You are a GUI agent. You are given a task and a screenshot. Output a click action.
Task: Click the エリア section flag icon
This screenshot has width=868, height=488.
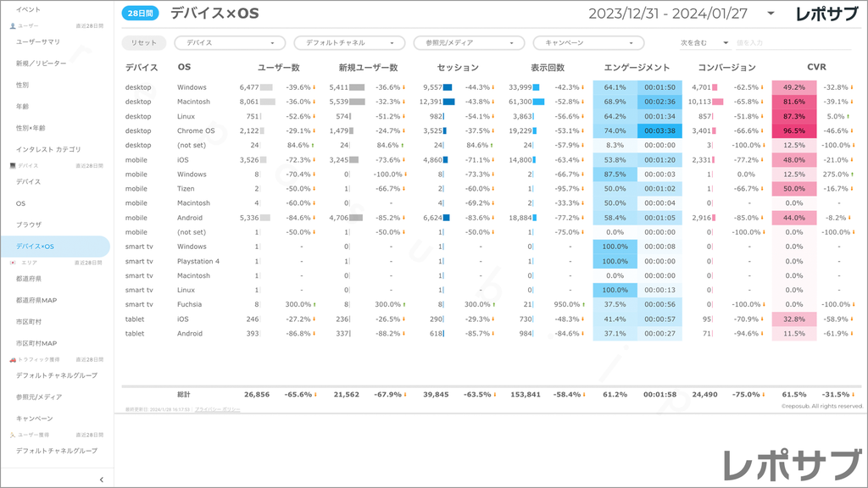point(12,263)
